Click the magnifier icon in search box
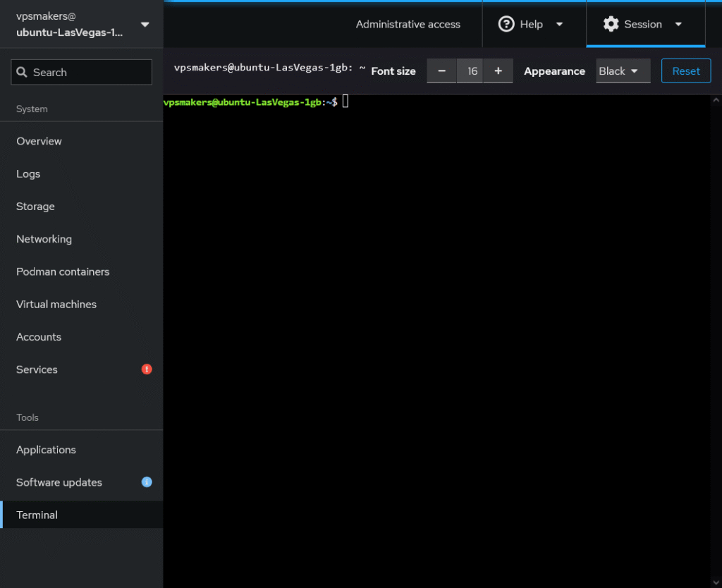The image size is (722, 588). coord(22,73)
